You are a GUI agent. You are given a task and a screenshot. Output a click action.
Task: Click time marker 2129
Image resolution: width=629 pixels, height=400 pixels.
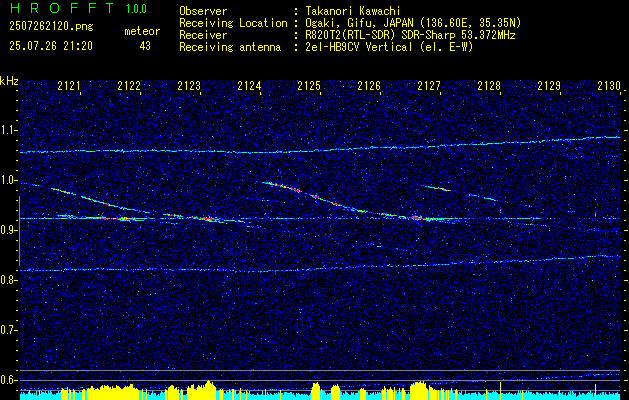pos(549,86)
